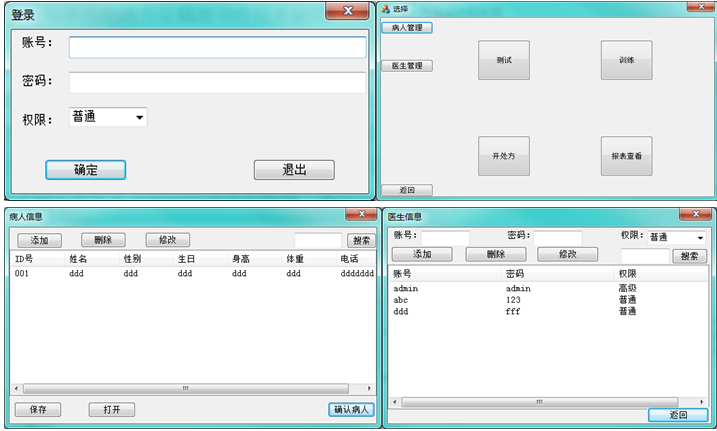Screen dimensions: 717x431
Task: Click 返回 in 医生信息 window
Action: point(678,415)
